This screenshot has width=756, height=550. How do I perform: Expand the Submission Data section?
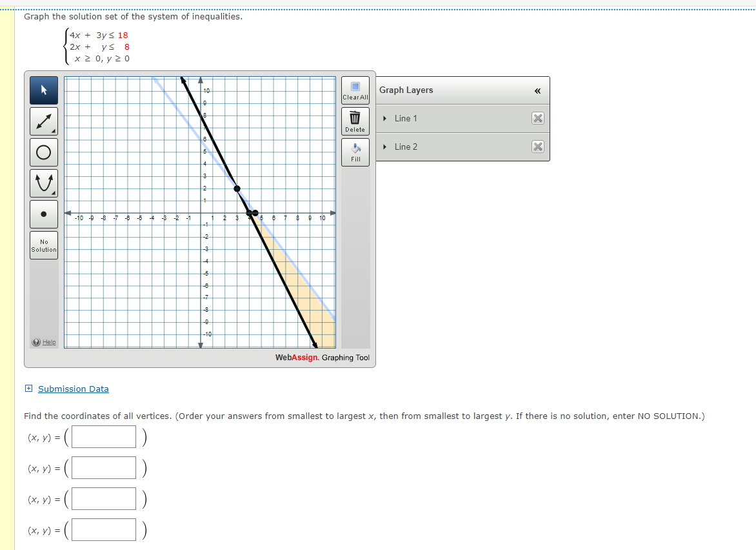28,389
